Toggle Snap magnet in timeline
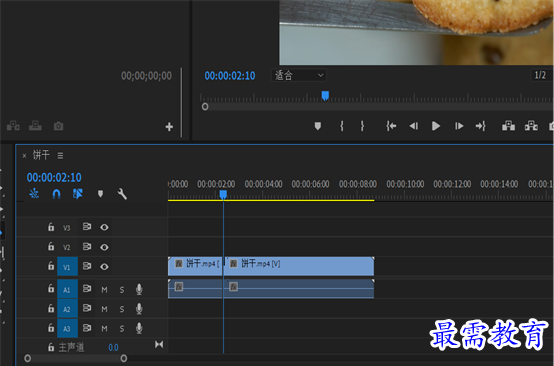Viewport: 554px width, 366px height. tap(56, 194)
